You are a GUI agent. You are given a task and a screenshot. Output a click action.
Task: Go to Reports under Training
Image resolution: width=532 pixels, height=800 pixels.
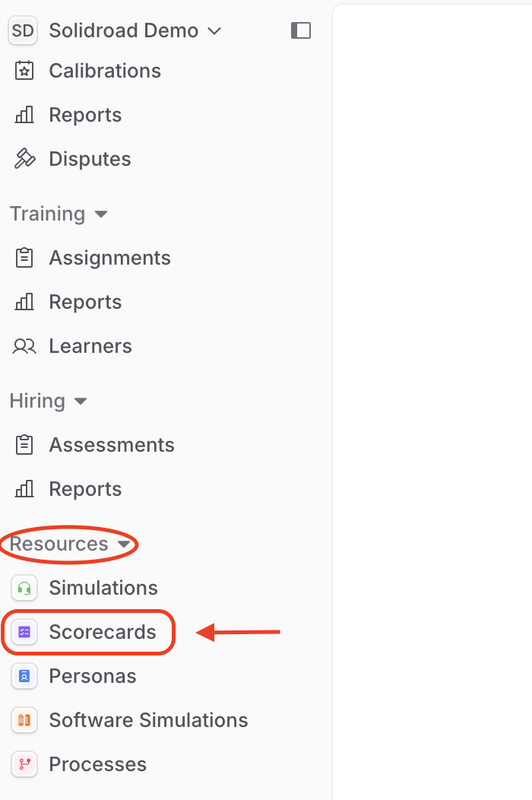point(85,302)
